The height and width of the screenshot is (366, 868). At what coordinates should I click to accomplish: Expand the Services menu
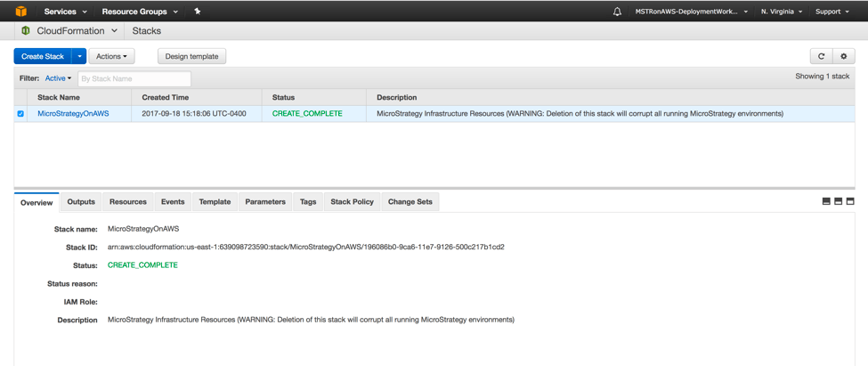click(x=65, y=12)
